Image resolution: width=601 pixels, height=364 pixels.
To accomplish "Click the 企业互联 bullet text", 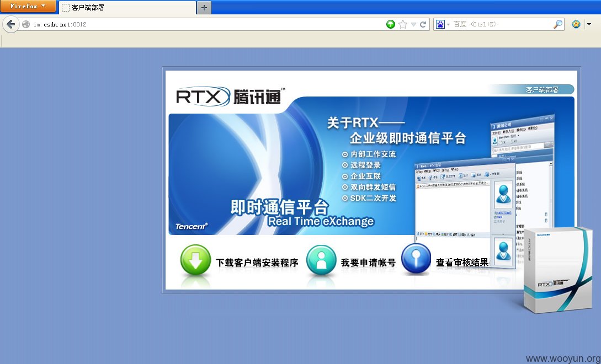I will click(365, 176).
